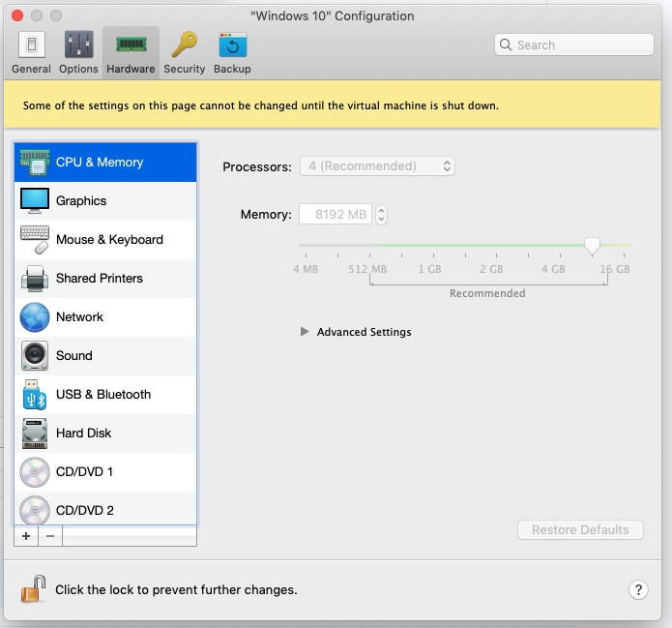Image resolution: width=672 pixels, height=628 pixels.
Task: Click the Advanced Settings label
Action: click(x=365, y=332)
